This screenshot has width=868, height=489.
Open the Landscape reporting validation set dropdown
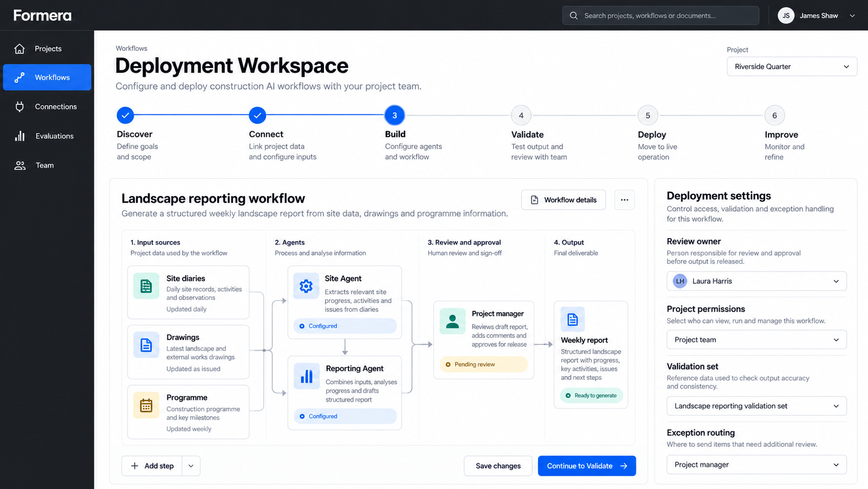tap(757, 406)
